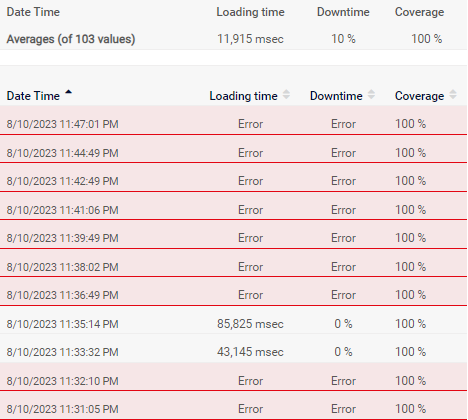Sort by Date Time column arrow
This screenshot has width=468, height=420.
68,92
